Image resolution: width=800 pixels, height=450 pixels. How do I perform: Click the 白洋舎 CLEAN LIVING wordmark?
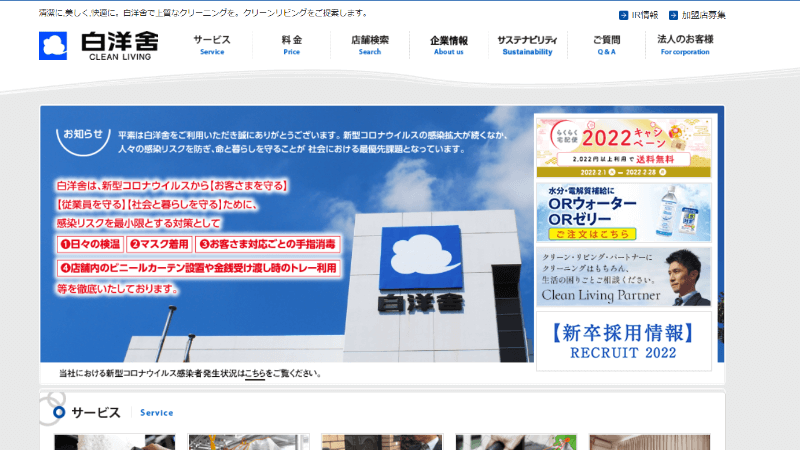pyautogui.click(x=120, y=46)
